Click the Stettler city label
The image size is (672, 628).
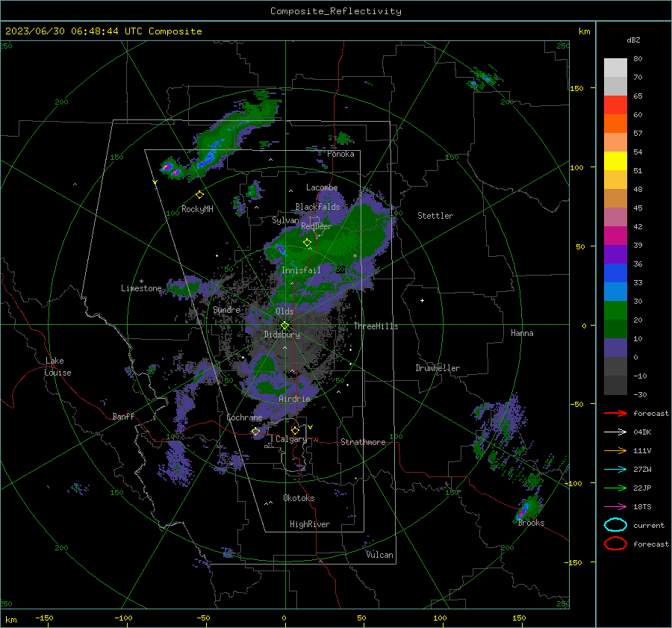[x=435, y=216]
